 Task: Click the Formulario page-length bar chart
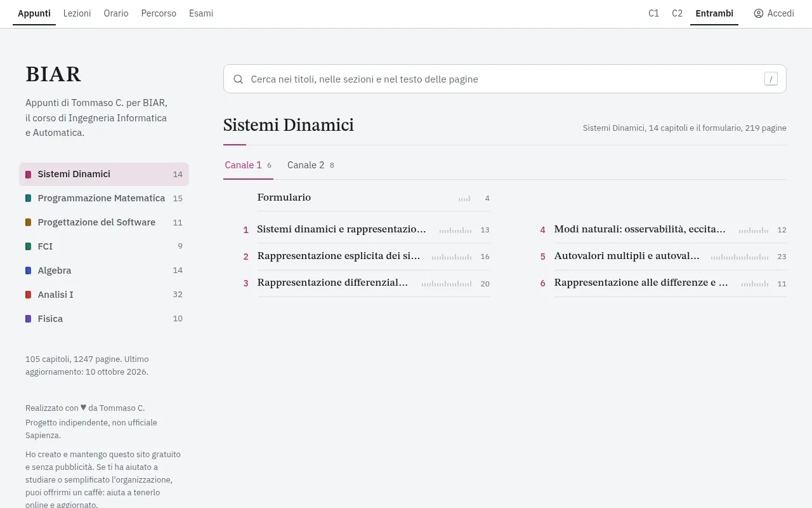coord(464,198)
